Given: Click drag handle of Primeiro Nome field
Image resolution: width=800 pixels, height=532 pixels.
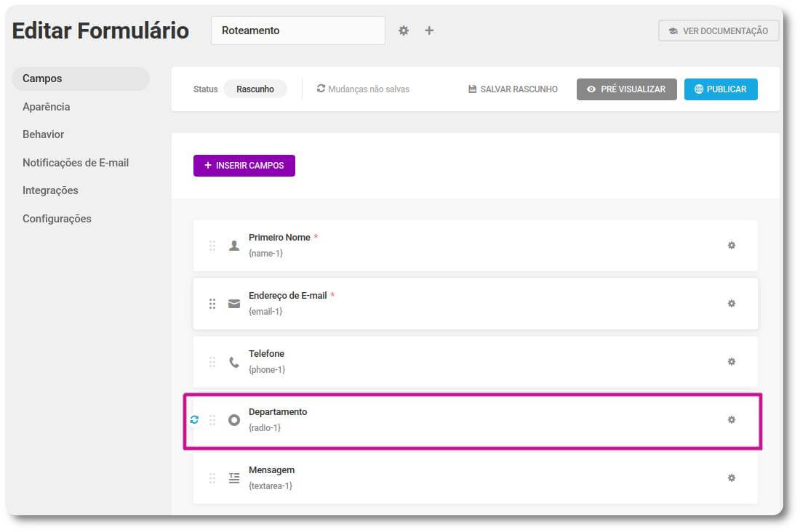Looking at the screenshot, I should tap(212, 246).
